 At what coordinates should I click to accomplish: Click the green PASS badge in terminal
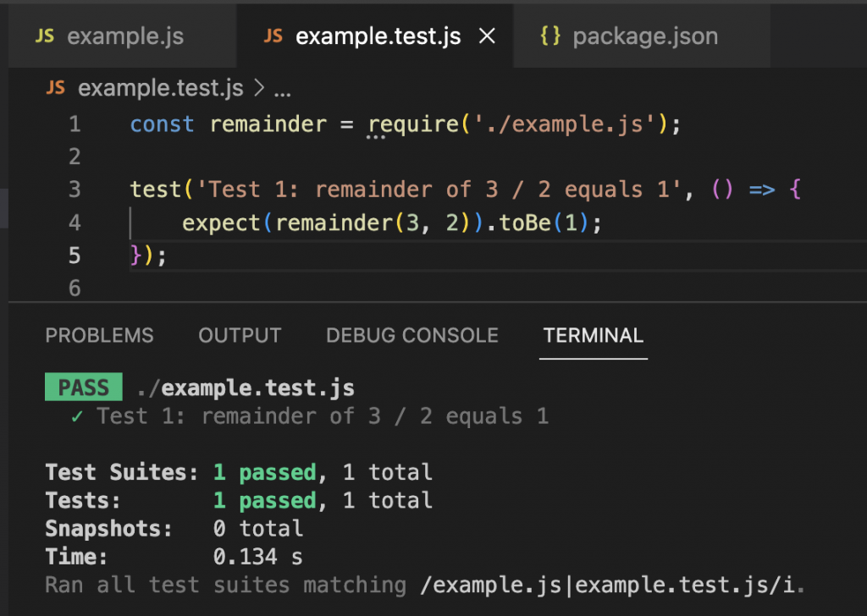[x=83, y=388]
